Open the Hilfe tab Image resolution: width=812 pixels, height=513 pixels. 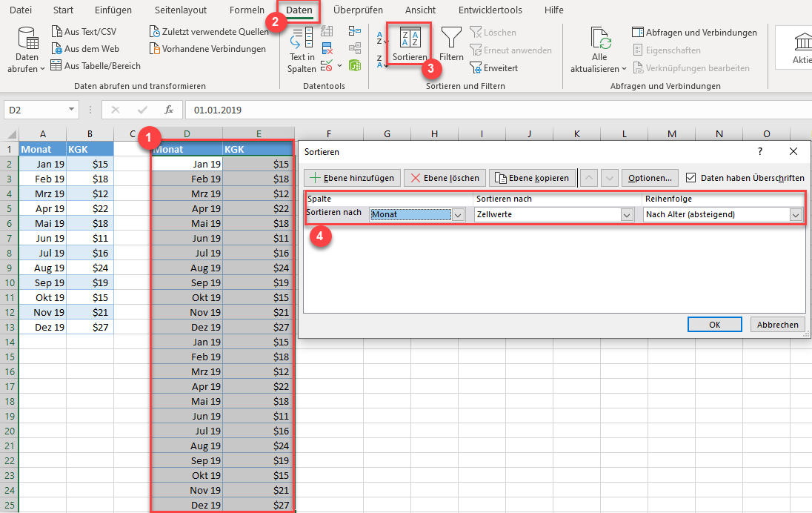tap(553, 10)
